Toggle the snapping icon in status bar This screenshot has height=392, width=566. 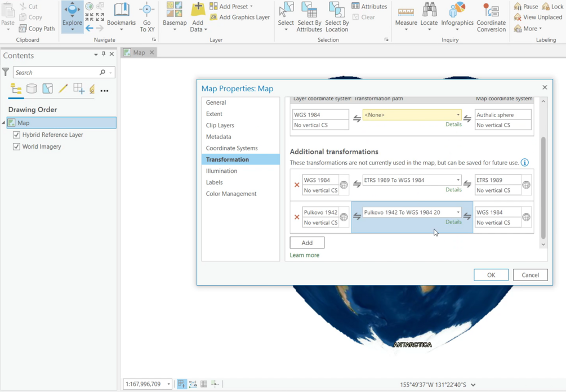(182, 384)
